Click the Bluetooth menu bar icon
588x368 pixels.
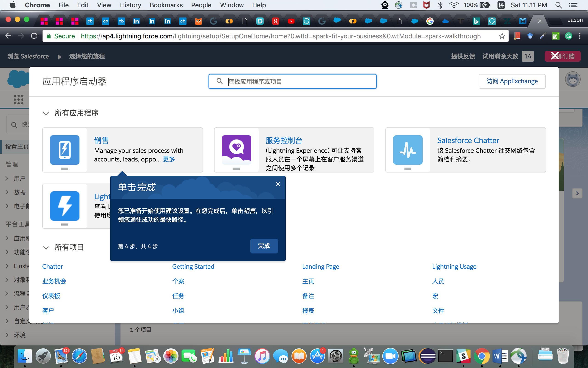[x=440, y=5]
